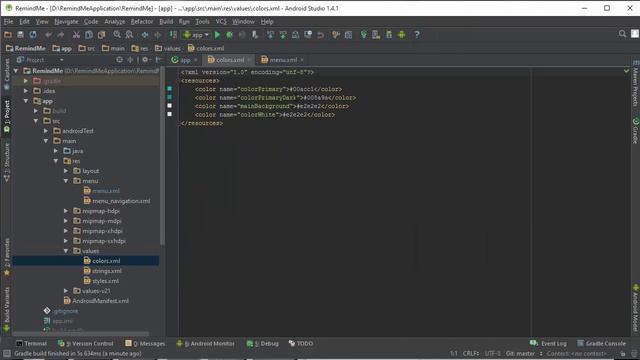Open the File menu
Image resolution: width=640 pixels, height=360 pixels.
8,21
